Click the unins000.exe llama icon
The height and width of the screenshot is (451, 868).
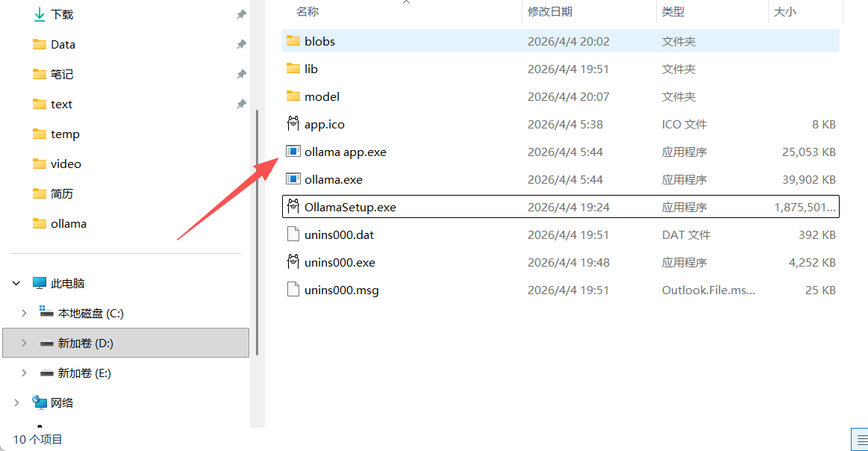tap(293, 261)
